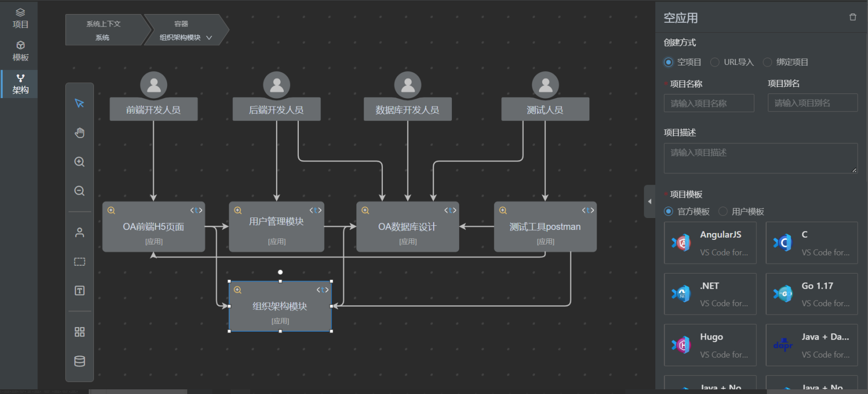Click the zoom in magnifier tool
Screen dimensions: 868x394
point(79,162)
